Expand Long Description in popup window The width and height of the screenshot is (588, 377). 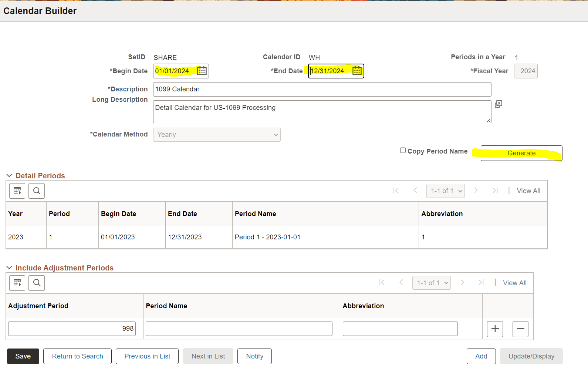point(499,104)
